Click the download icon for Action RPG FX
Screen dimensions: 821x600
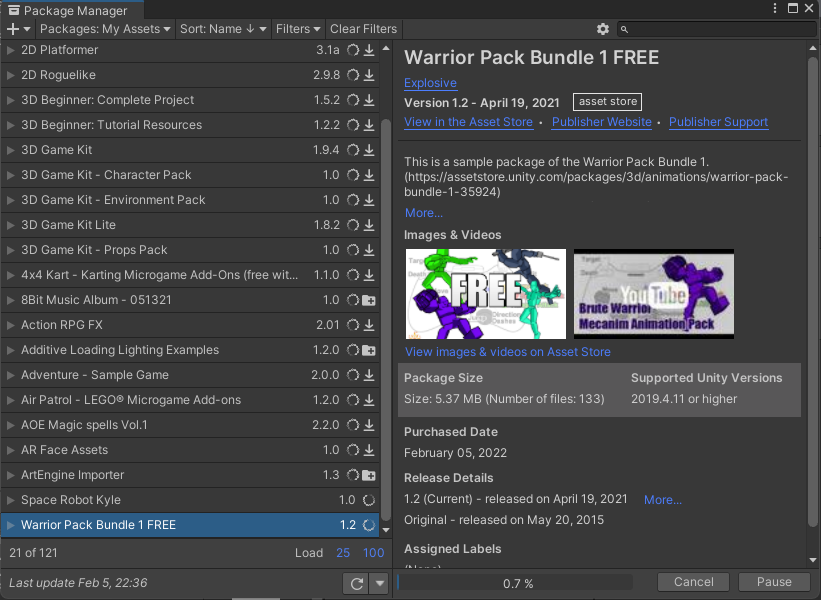(x=369, y=325)
